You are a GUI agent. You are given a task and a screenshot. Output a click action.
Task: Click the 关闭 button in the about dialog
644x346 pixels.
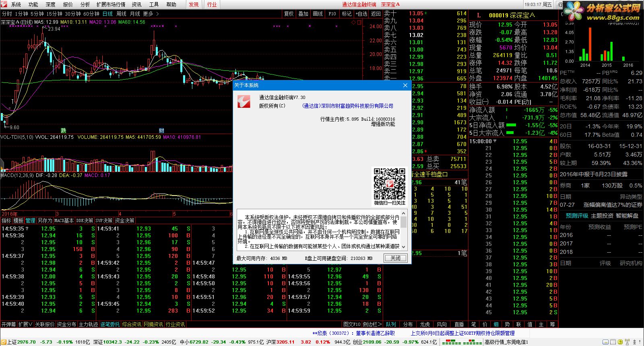click(x=396, y=258)
